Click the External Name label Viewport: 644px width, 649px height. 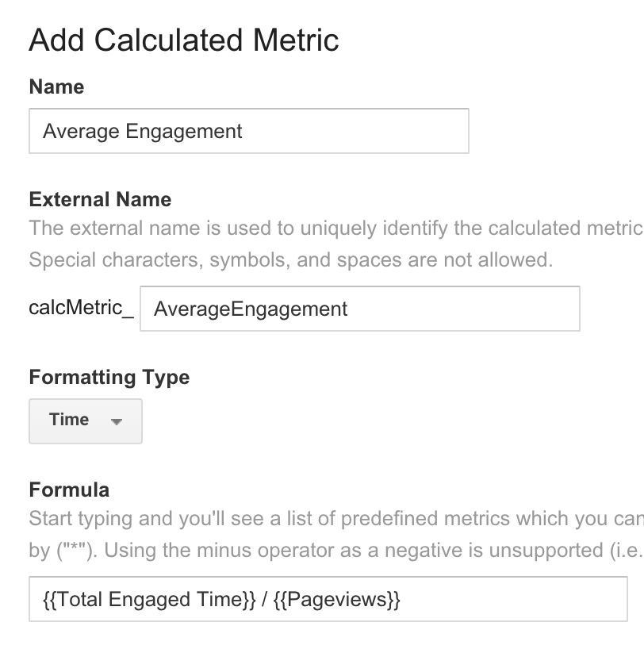[100, 199]
